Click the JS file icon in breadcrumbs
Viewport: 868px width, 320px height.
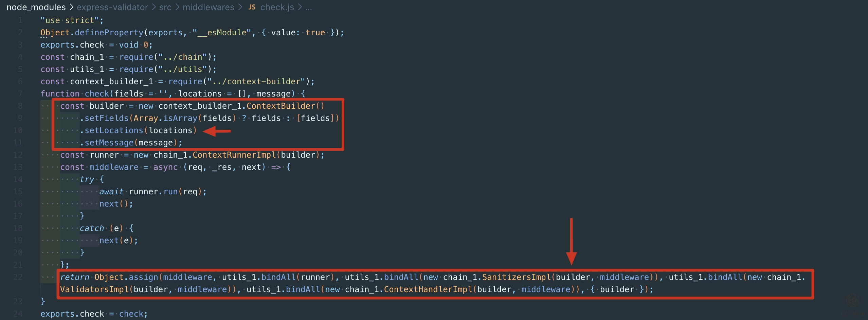pos(252,7)
